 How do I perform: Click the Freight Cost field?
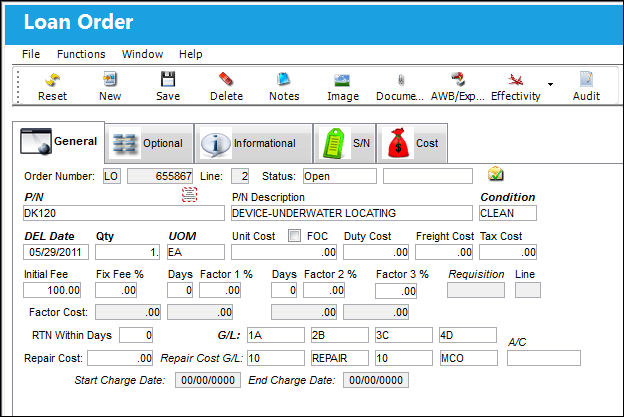point(444,252)
